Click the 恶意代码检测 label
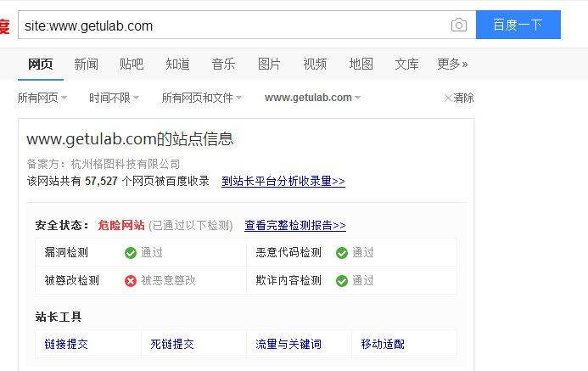 pyautogui.click(x=288, y=252)
